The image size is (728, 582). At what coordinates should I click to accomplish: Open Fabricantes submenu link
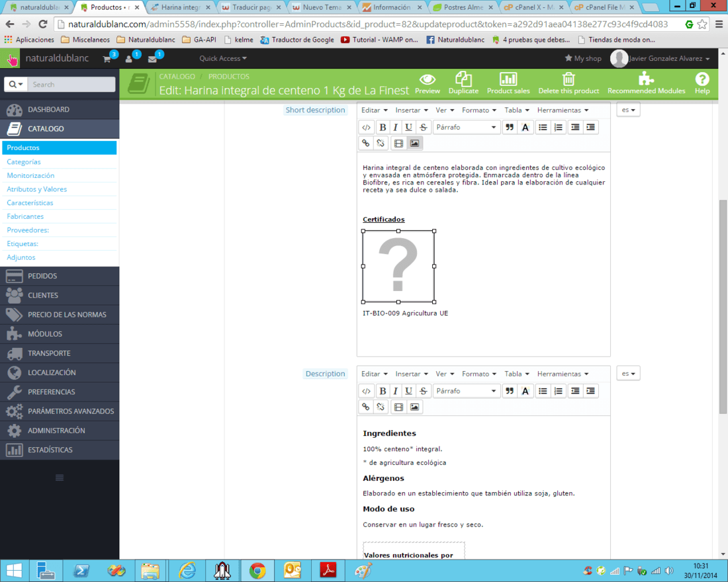coord(25,216)
